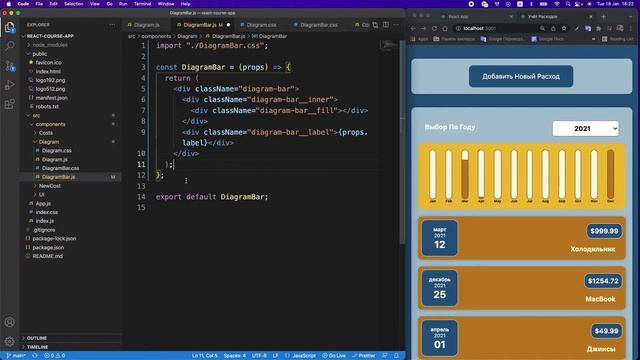Open Source Control view in activity bar
The height and width of the screenshot is (360, 640).
pyautogui.click(x=10, y=65)
